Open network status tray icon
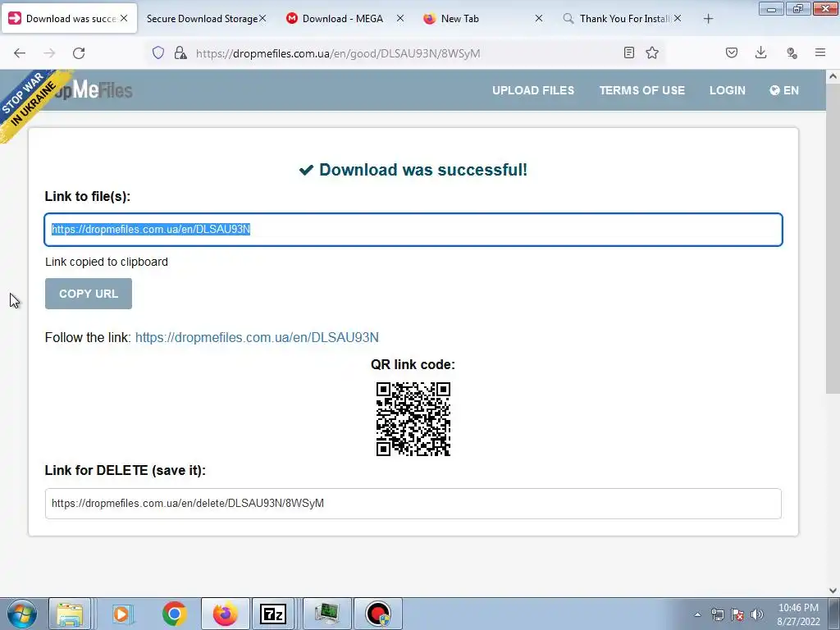840x630 pixels. coord(717,614)
